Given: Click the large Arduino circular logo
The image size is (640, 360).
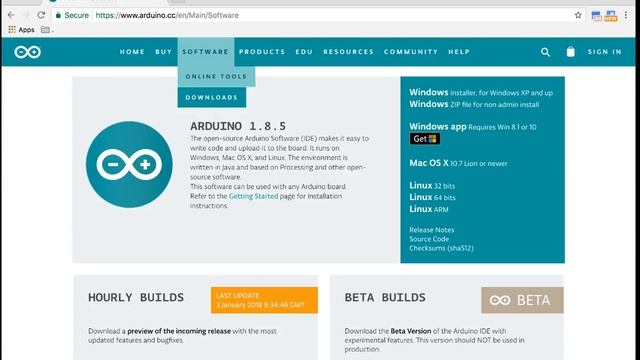Looking at the screenshot, I should 129,164.
